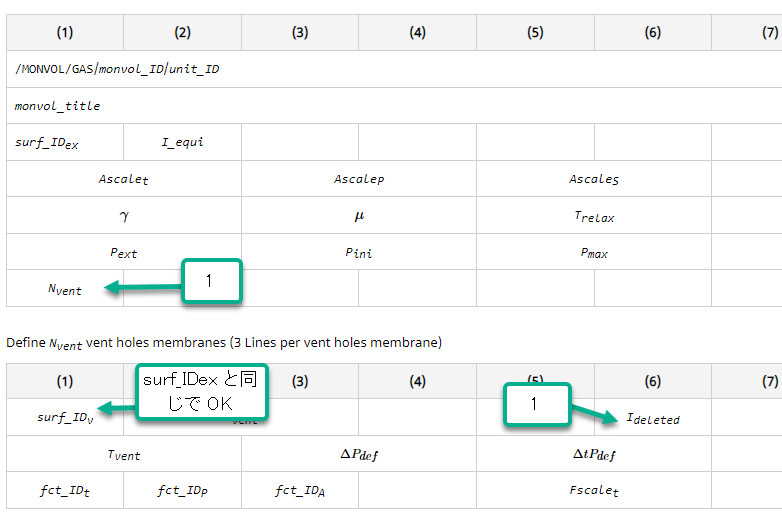Click the Pext parameter cell
782x512 pixels.
(x=124, y=252)
